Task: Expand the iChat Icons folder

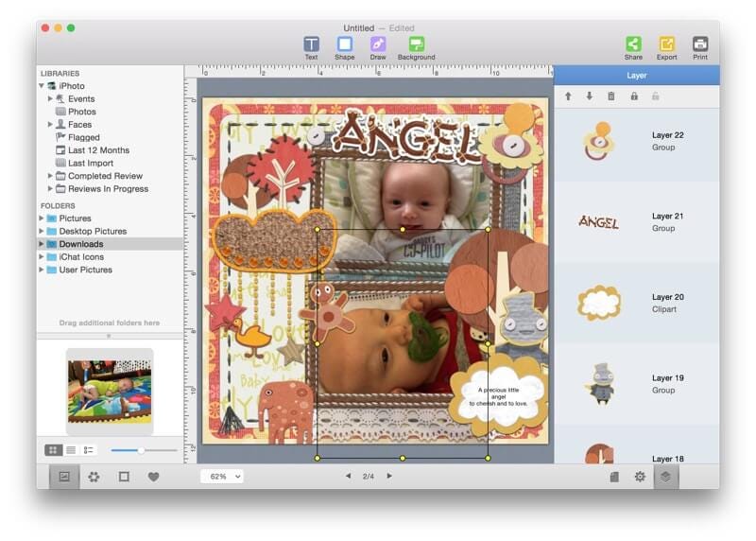Action: click(42, 256)
